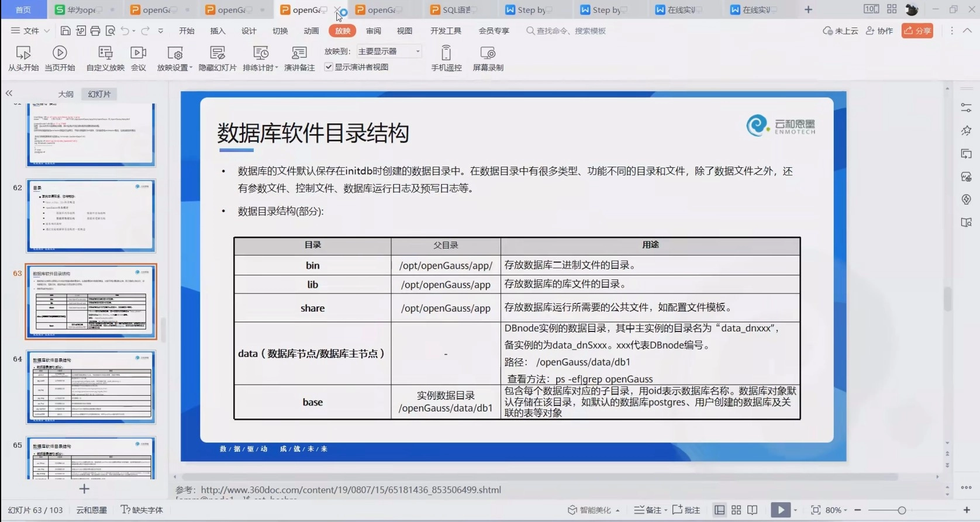Click 缺失字体 missing fonts button

click(142, 510)
